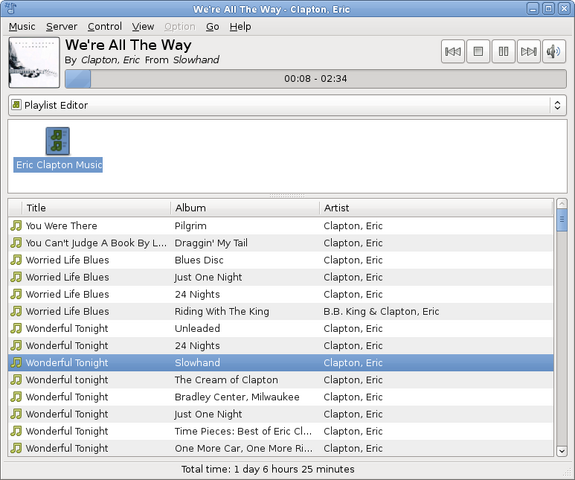Viewport: 575px width, 480px height.
Task: Skip to the previous track
Action: coord(453,51)
